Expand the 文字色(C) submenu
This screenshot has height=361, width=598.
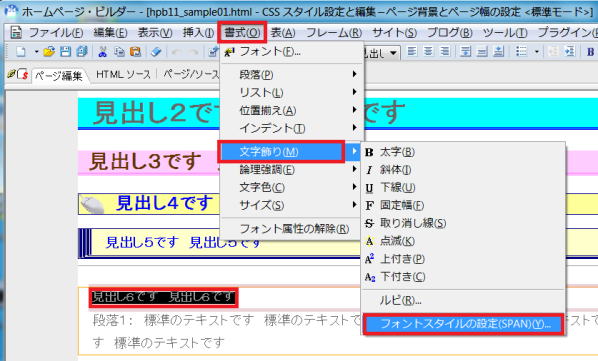click(x=292, y=187)
